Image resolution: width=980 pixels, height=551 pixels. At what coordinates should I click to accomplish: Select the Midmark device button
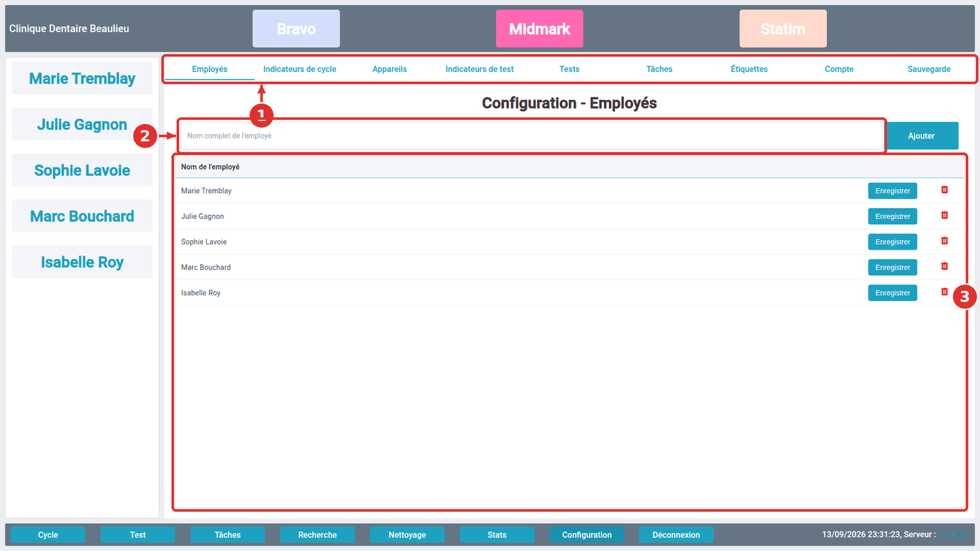point(540,29)
